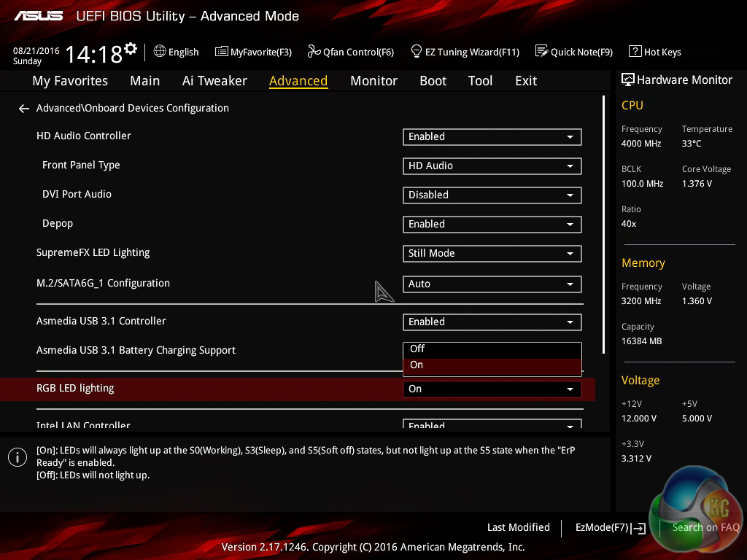Viewport: 747px width, 560px height.
Task: Expand Front Panel Type dropdown
Action: click(492, 166)
